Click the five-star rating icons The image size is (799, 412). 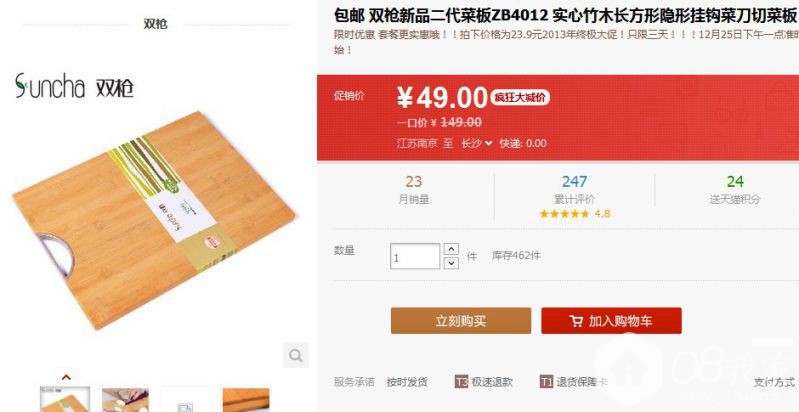click(564, 214)
